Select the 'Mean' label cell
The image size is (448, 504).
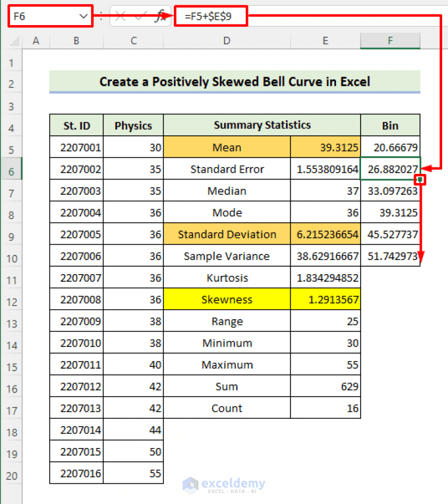point(227,147)
